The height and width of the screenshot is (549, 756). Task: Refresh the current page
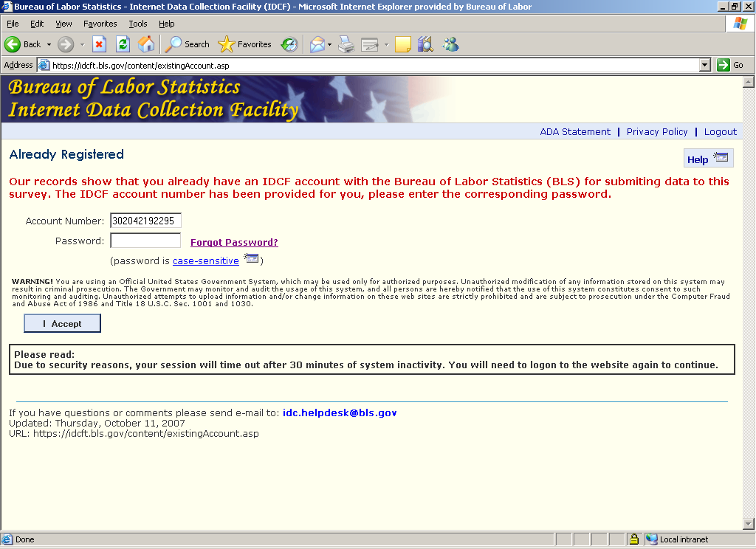123,44
